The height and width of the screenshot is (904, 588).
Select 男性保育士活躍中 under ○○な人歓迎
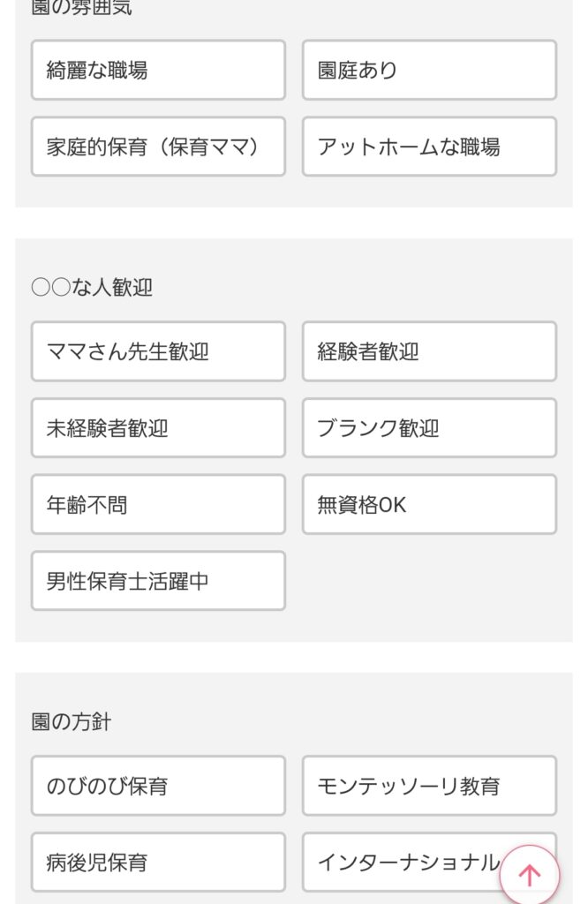pos(157,582)
